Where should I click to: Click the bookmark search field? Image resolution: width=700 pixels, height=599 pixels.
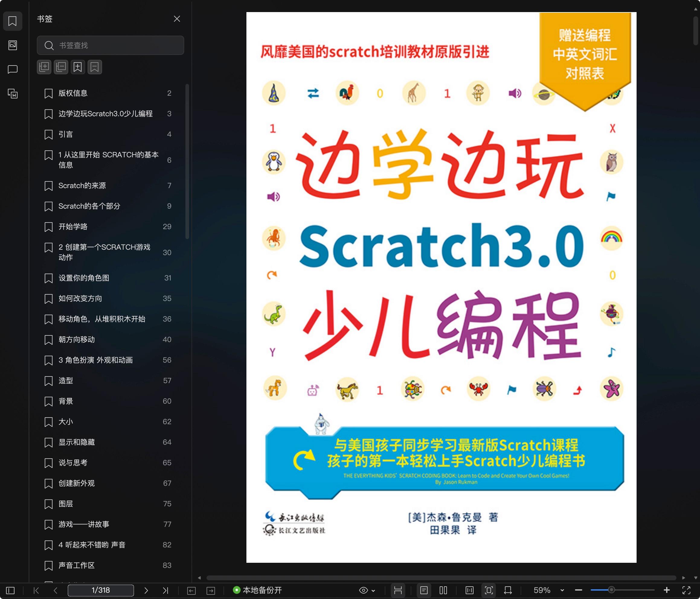pyautogui.click(x=111, y=45)
